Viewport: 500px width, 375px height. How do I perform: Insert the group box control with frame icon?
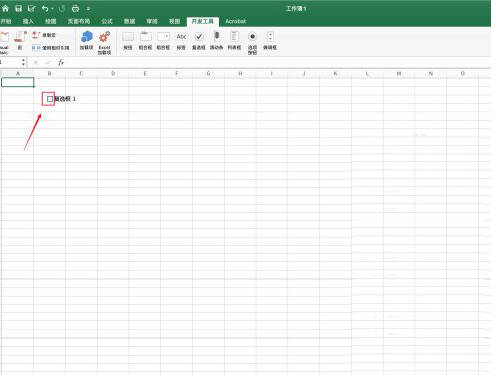[145, 41]
